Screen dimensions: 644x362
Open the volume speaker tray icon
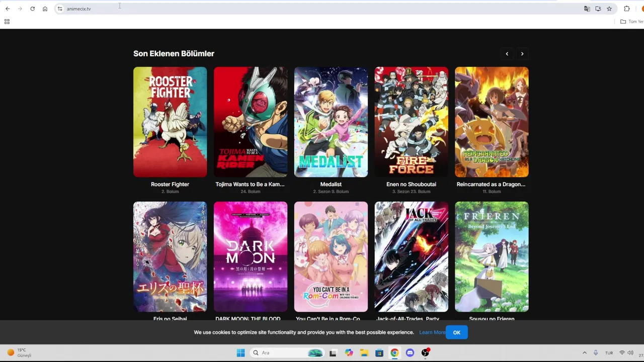pos(630,353)
